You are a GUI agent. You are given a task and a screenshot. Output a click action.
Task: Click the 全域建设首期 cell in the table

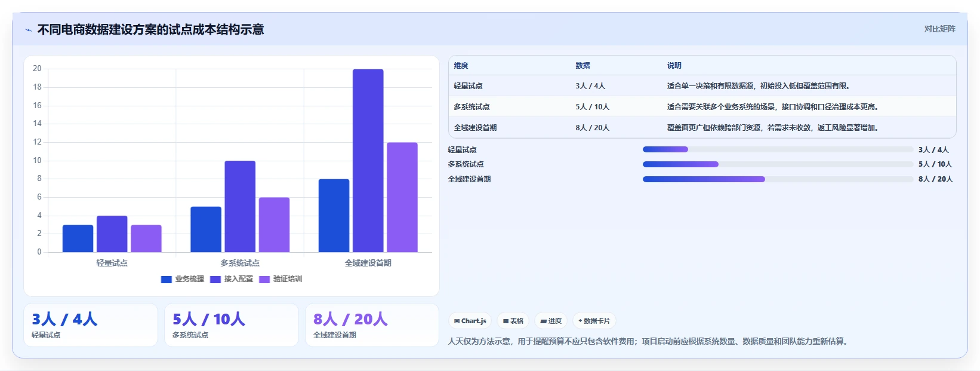point(475,128)
